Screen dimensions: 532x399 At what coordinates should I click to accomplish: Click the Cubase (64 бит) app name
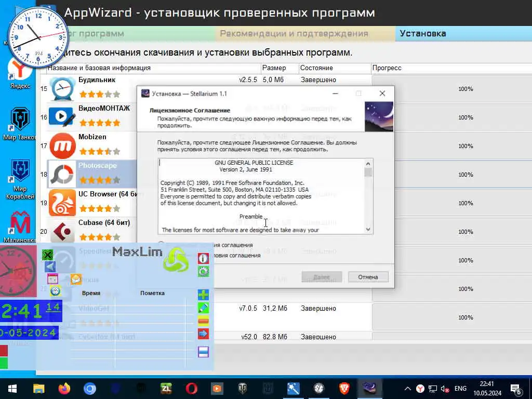pyautogui.click(x=104, y=222)
